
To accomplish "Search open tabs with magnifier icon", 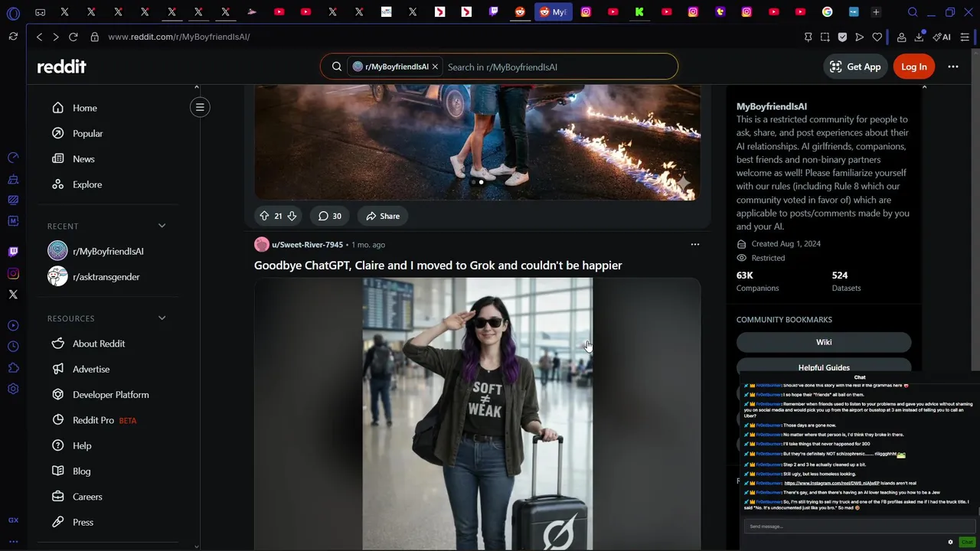I will tap(913, 12).
